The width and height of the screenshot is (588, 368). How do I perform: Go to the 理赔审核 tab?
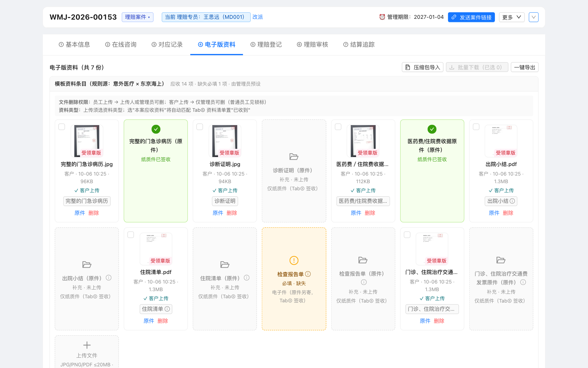coord(313,44)
